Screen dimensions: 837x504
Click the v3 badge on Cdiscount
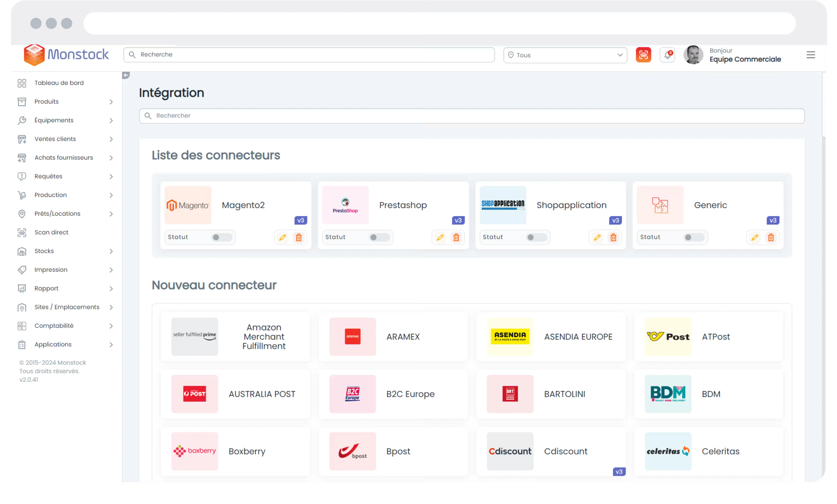pos(619,472)
